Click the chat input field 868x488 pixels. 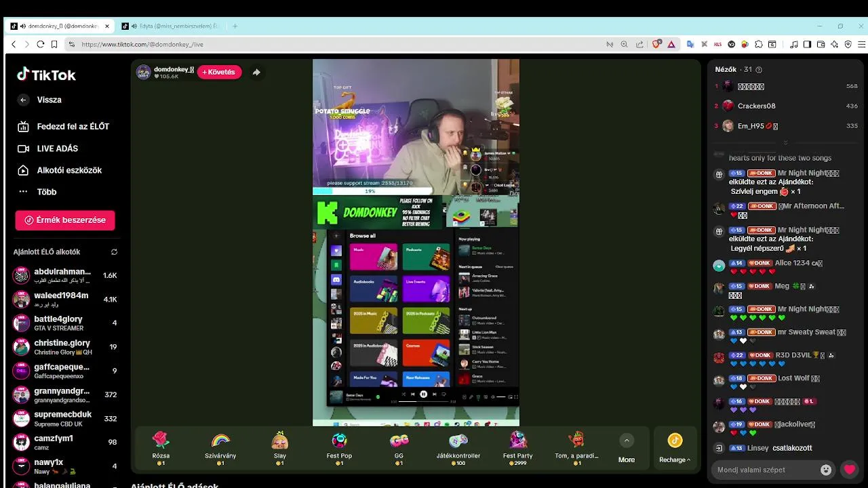tap(766, 470)
